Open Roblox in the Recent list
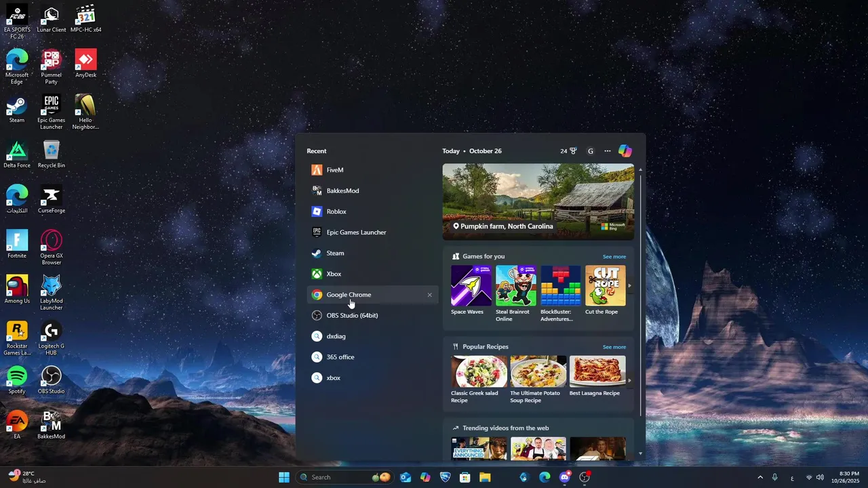This screenshot has height=488, width=868. (372, 211)
